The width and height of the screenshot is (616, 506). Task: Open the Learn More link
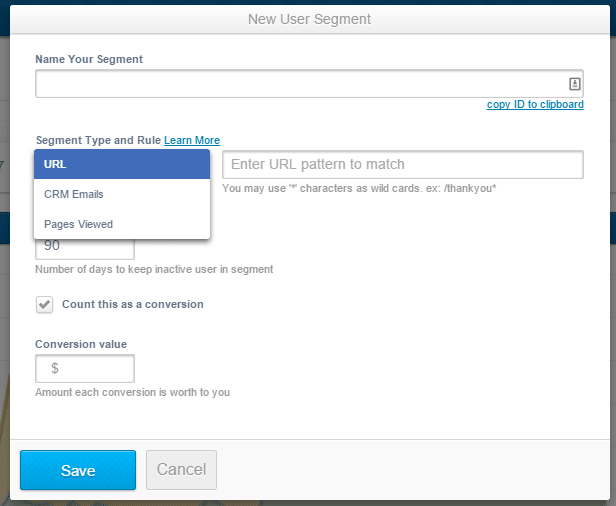(x=192, y=140)
